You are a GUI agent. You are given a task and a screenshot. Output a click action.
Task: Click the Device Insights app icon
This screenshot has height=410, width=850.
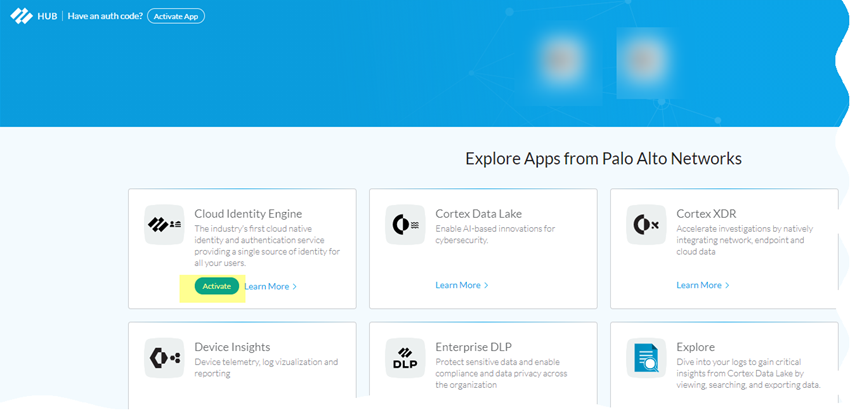coord(163,358)
